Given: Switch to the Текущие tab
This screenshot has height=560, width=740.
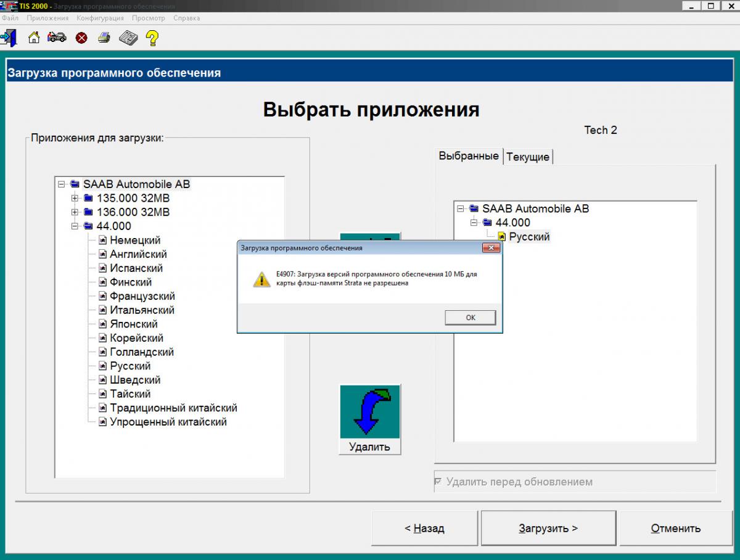Looking at the screenshot, I should tap(528, 157).
